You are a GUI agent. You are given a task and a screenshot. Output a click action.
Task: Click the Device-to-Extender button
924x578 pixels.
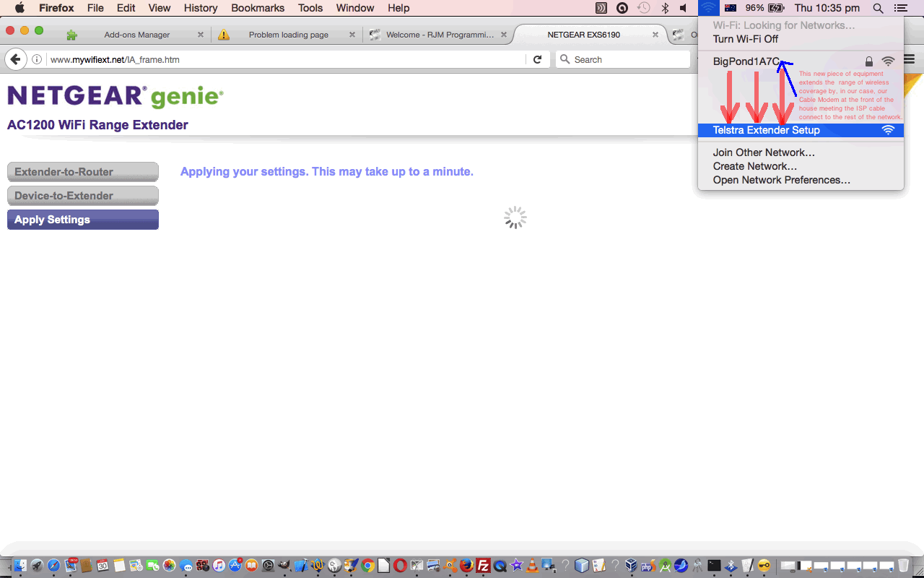(83, 196)
